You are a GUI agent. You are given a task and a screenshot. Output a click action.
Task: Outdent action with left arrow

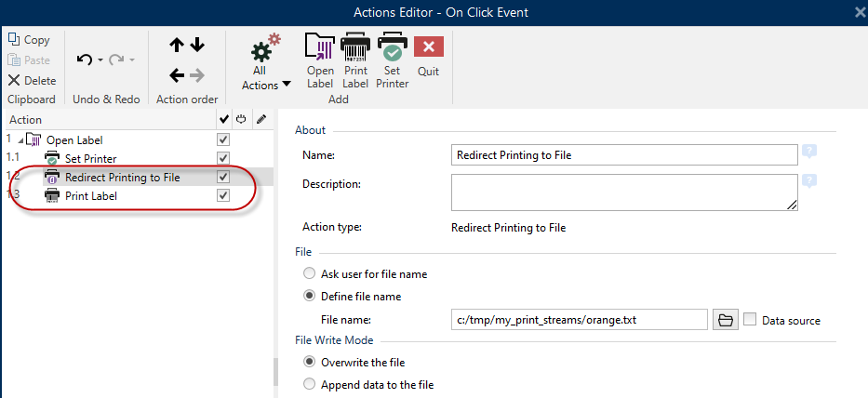pos(176,75)
